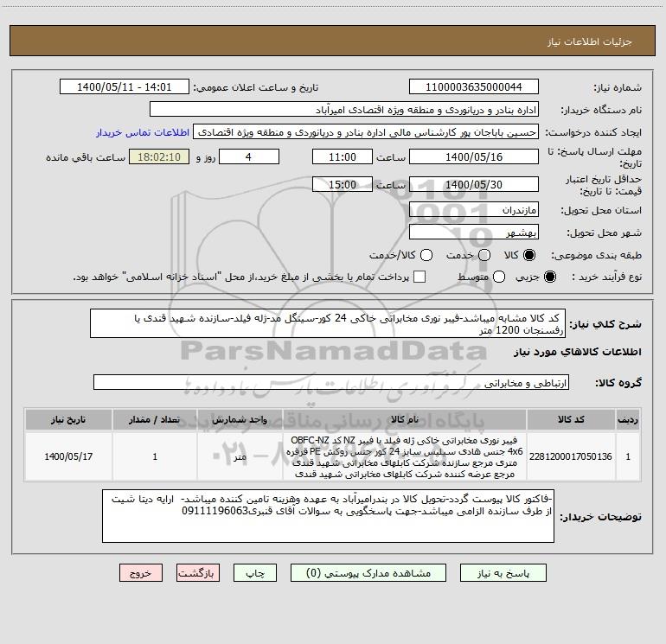Click the 'تاریخ نیاز' column header

click(x=68, y=419)
